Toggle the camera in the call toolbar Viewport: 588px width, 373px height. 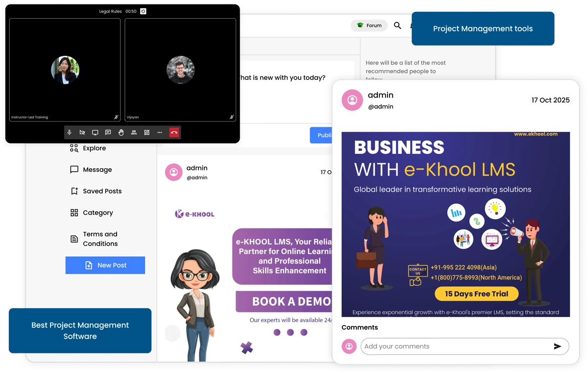click(82, 133)
